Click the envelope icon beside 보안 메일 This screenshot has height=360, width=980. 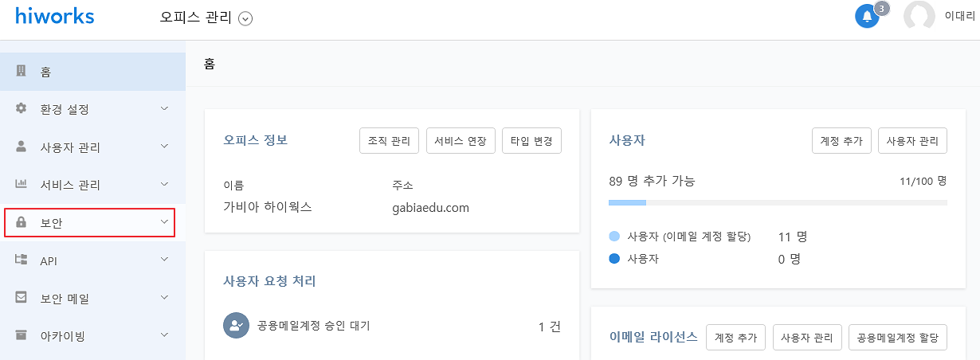click(22, 298)
